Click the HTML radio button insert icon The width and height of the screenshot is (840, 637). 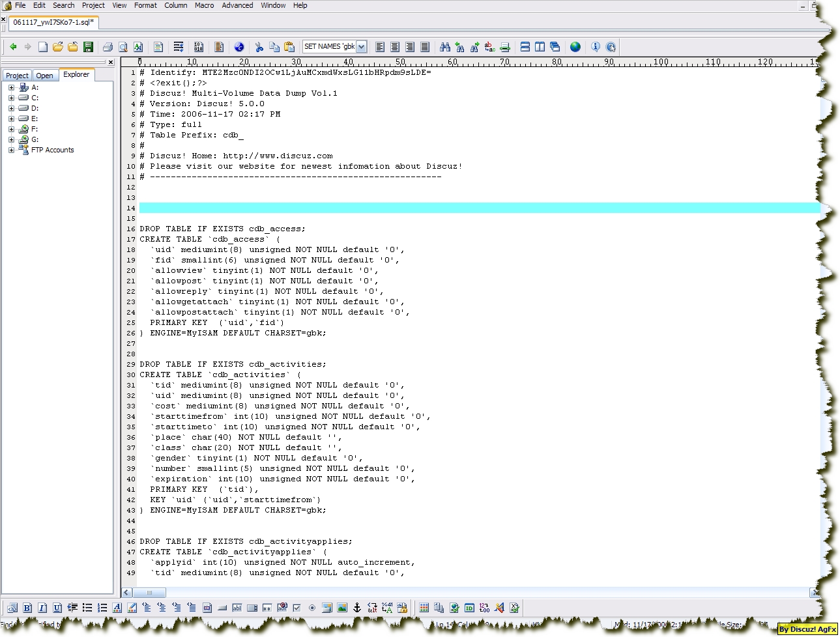click(x=312, y=608)
